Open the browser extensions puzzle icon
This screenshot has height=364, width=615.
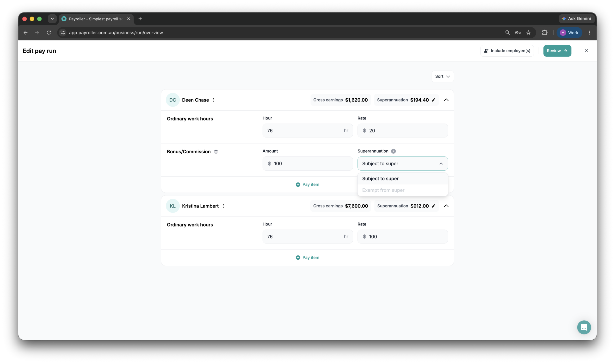coord(545,33)
